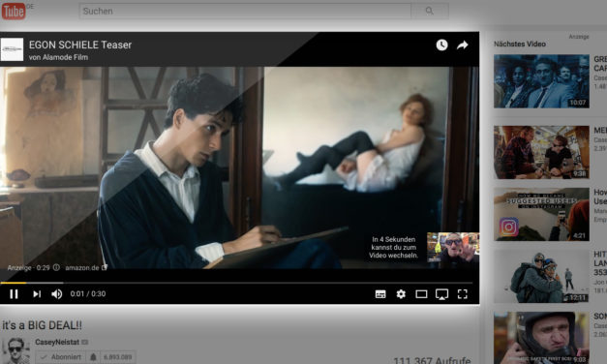The image size is (607, 364).
Task: Click the video progress bar
Action: point(236,283)
